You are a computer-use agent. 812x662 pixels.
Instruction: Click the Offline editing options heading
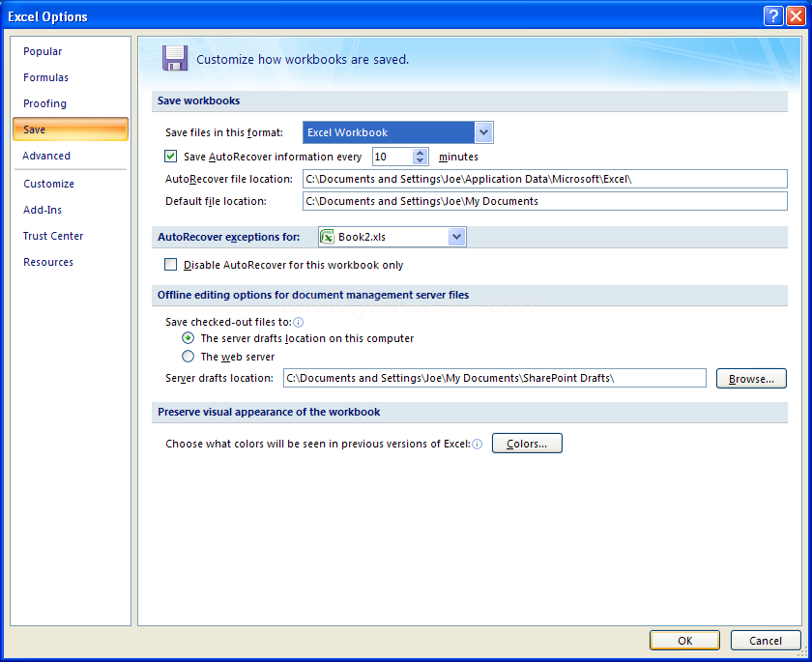point(313,295)
